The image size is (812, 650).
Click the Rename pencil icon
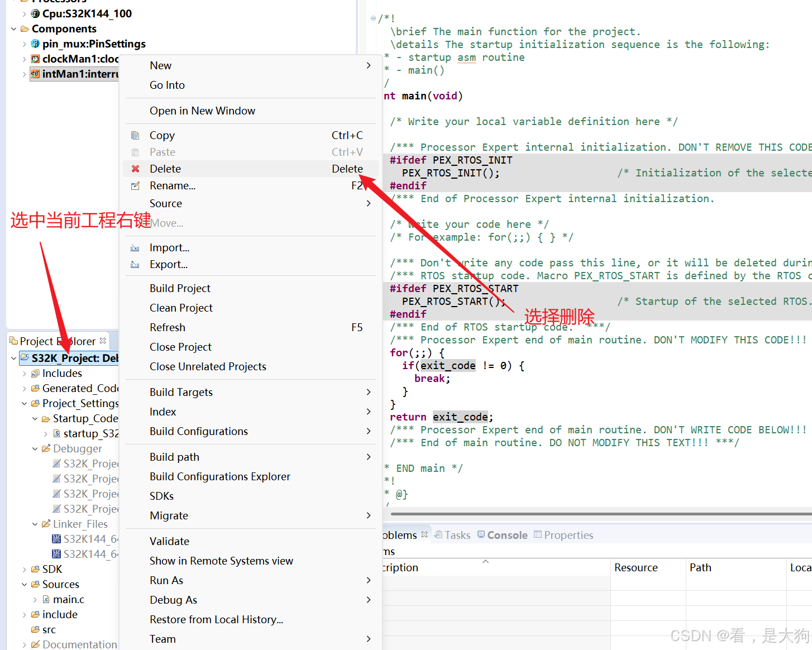pos(135,185)
